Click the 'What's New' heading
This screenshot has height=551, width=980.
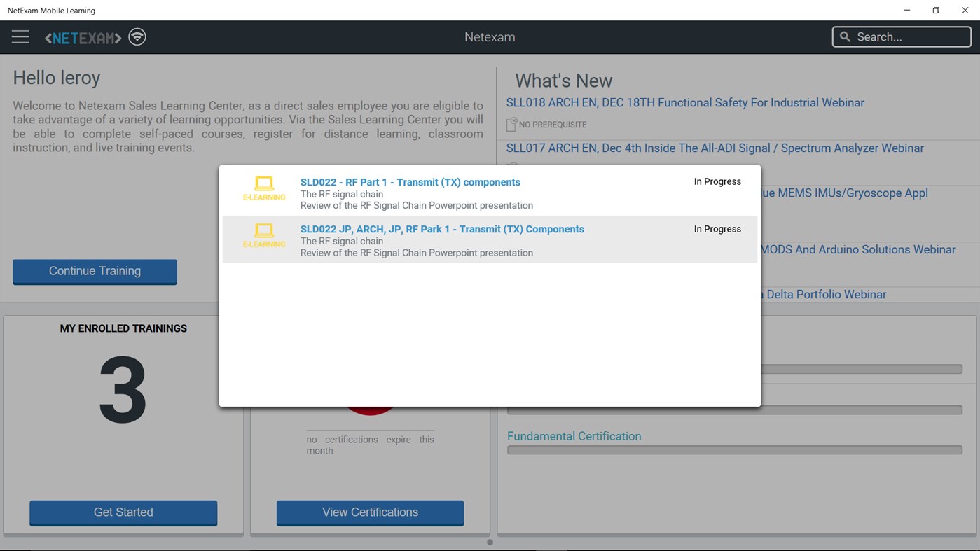[x=564, y=81]
